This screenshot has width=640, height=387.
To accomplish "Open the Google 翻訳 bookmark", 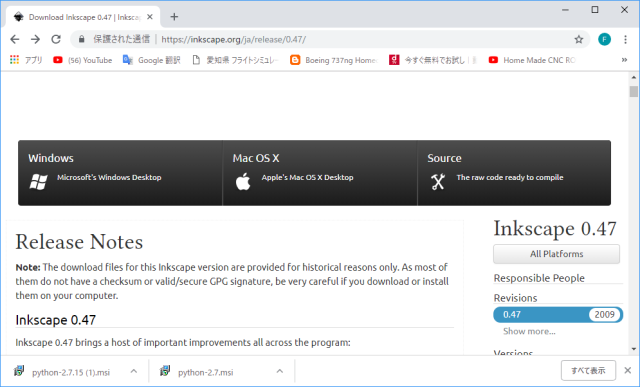I will pyautogui.click(x=152, y=60).
